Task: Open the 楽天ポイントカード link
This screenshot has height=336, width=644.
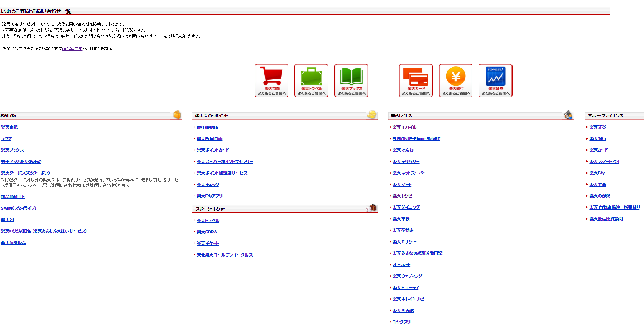Action: [x=213, y=150]
